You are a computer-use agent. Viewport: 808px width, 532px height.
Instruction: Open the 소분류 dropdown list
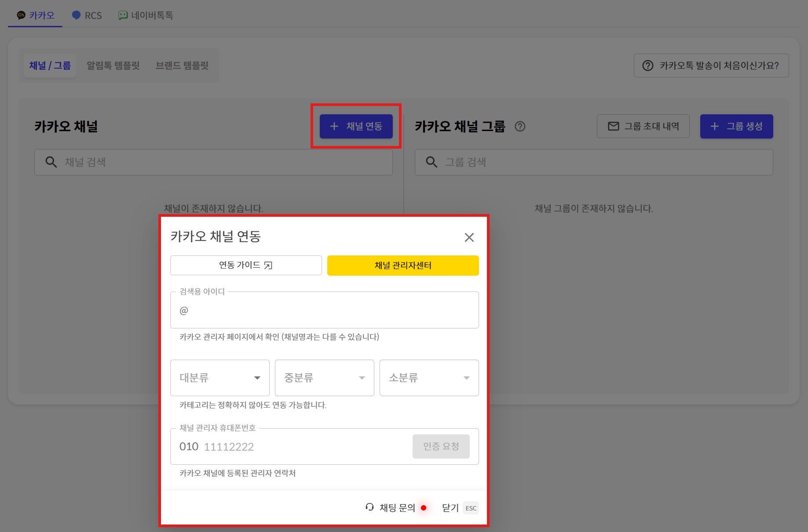click(429, 378)
